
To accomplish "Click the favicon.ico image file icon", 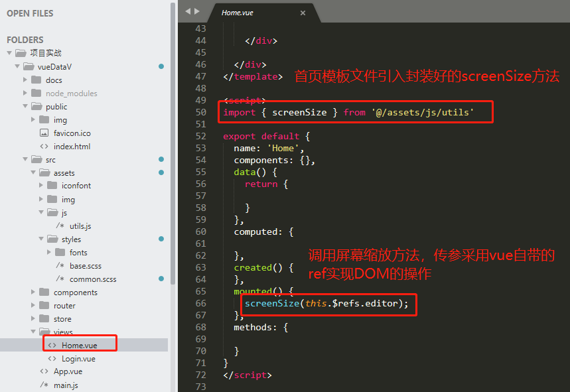I will point(44,133).
